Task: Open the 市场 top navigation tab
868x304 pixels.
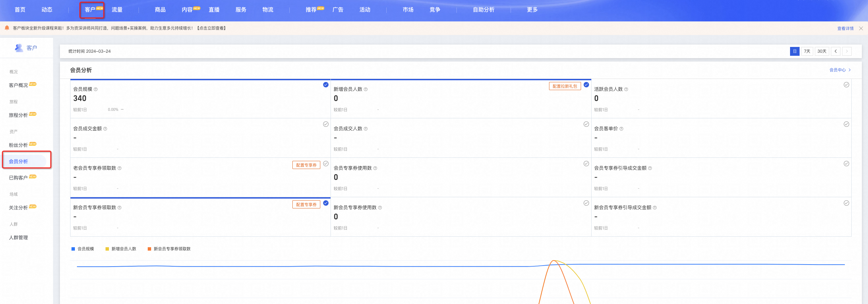Action: (x=408, y=10)
